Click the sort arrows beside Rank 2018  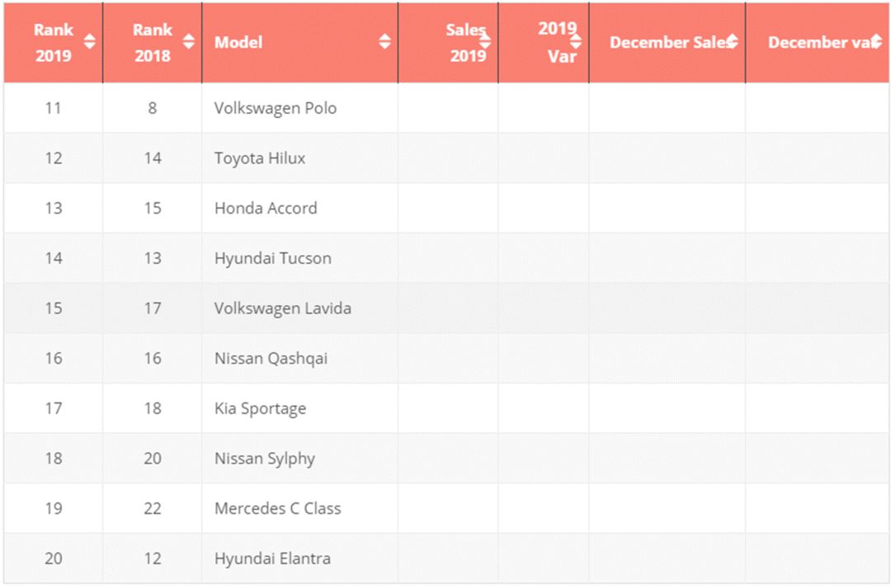188,42
